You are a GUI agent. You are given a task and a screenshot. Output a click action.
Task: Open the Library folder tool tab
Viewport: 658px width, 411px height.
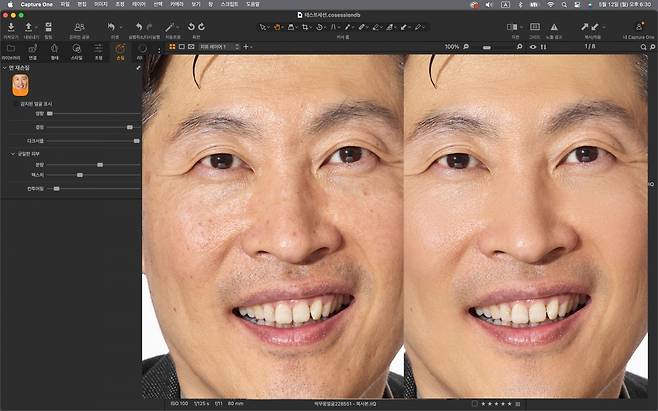coord(11,47)
